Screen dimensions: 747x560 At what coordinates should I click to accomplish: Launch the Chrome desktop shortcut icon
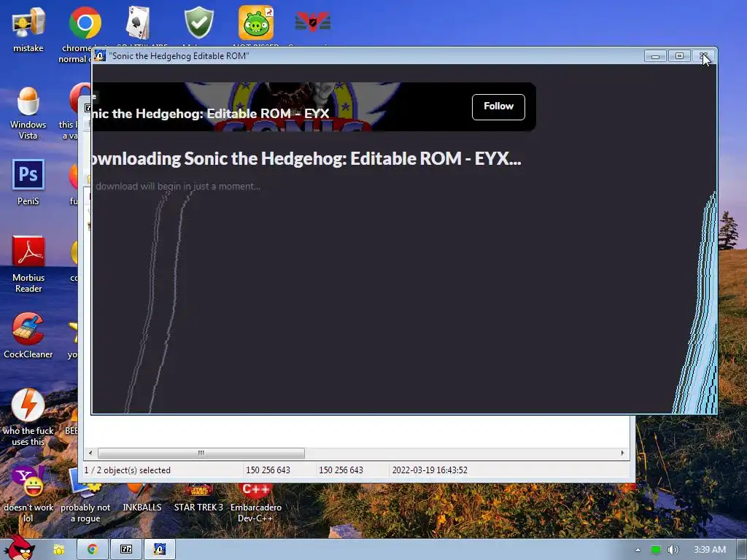coord(85,23)
